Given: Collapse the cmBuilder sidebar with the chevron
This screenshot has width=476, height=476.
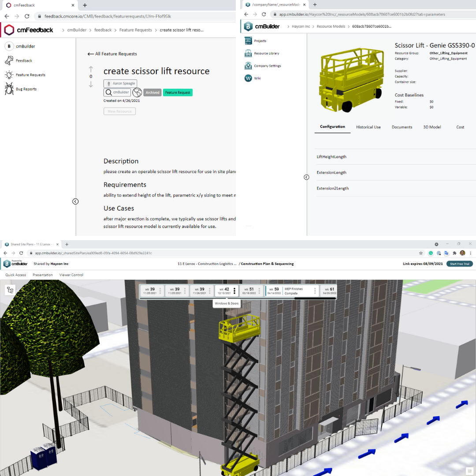Looking at the screenshot, I should [x=307, y=177].
